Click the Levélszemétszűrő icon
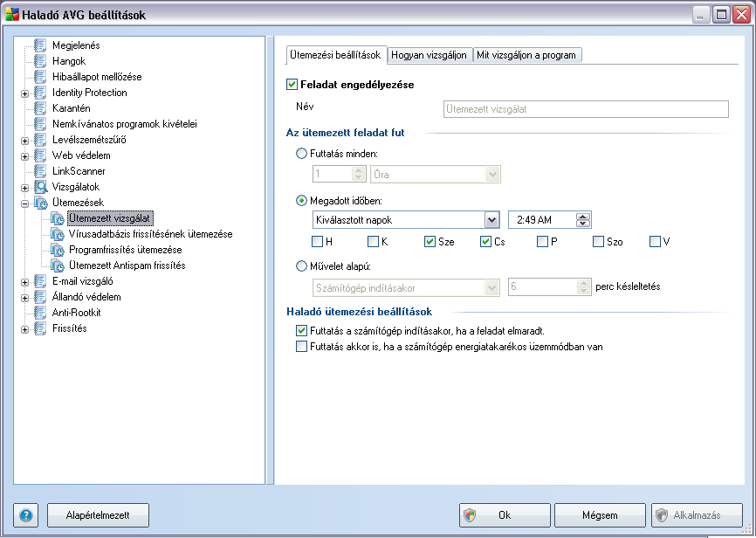 pos(40,140)
